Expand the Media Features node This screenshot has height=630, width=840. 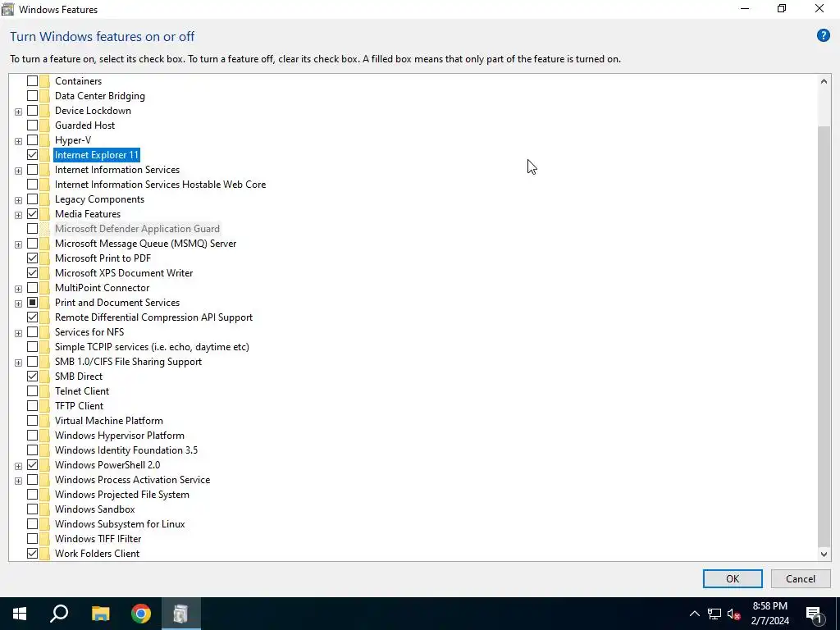[x=18, y=215]
